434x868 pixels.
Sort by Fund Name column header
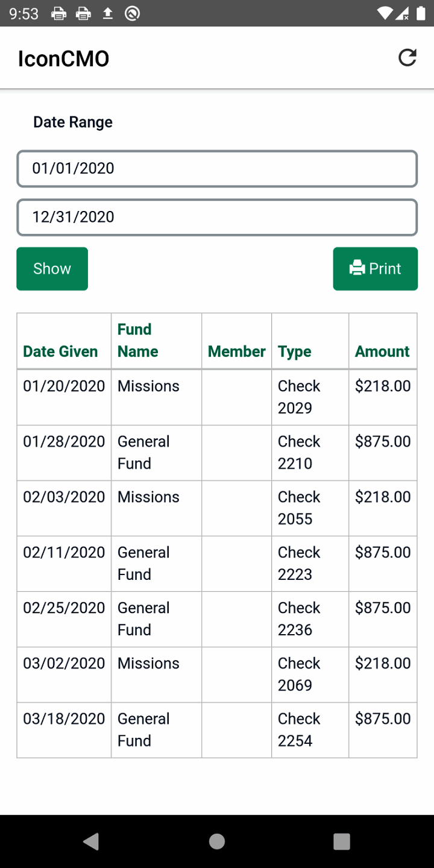(138, 341)
